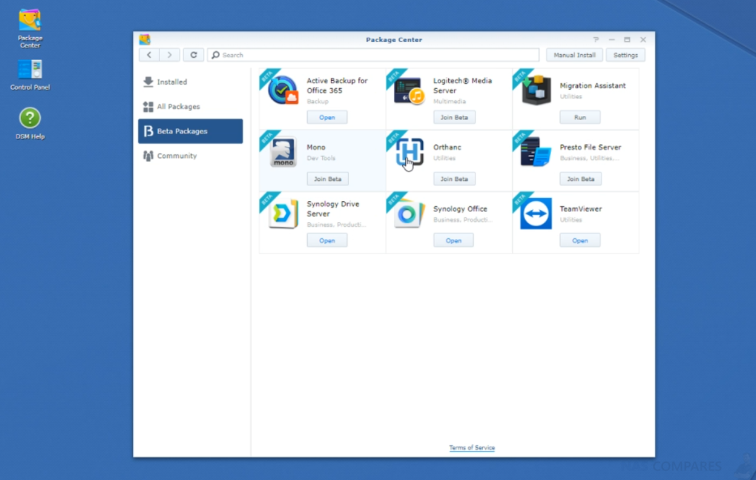Join Beta for Presto File Server
Image resolution: width=756 pixels, height=480 pixels.
(x=580, y=179)
